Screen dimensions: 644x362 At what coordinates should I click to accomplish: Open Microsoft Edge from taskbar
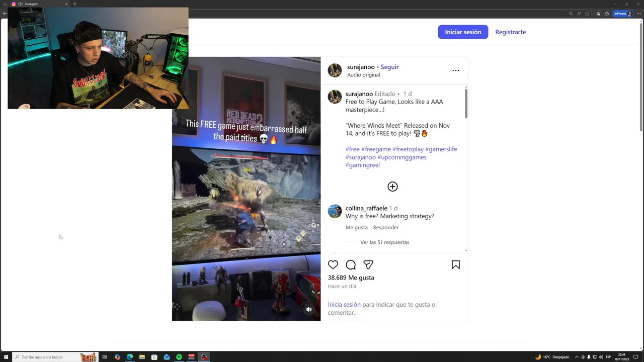coord(130,357)
